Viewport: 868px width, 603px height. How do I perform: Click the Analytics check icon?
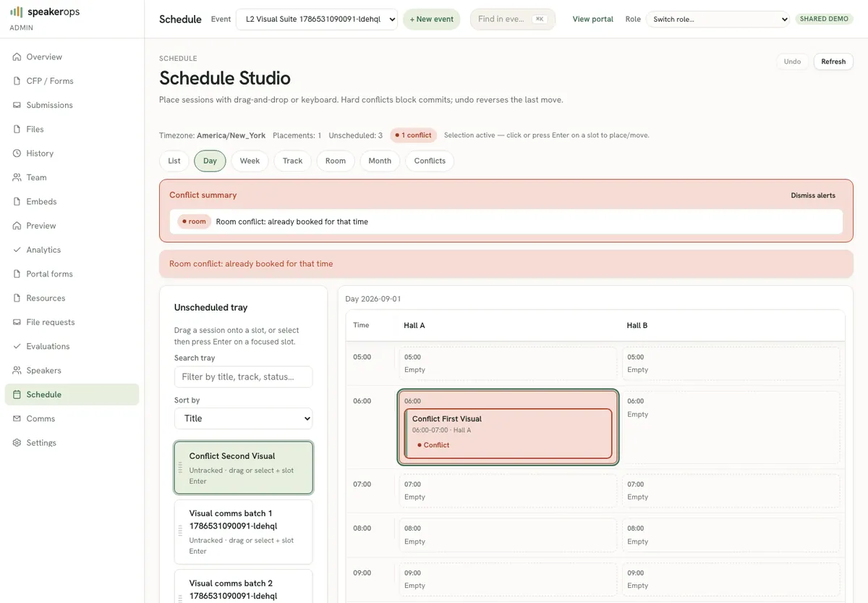17,250
